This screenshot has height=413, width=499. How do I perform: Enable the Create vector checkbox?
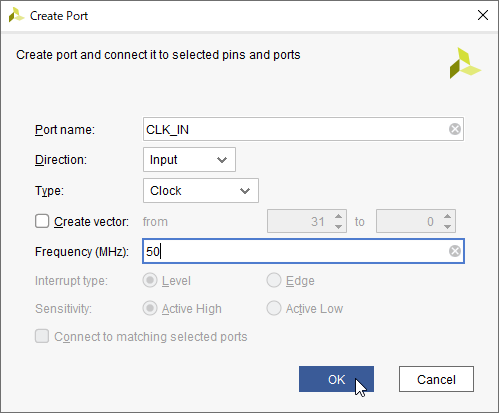tap(42, 221)
